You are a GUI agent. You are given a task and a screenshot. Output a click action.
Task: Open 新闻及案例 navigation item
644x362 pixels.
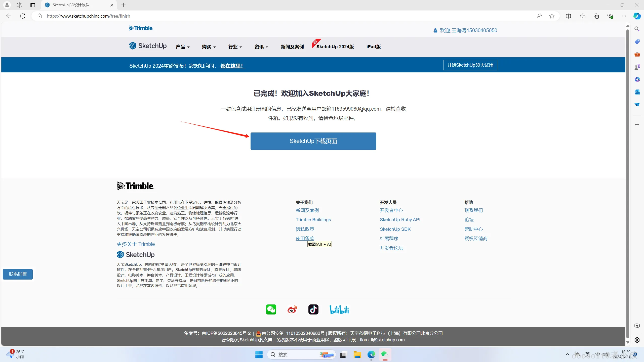292,47
